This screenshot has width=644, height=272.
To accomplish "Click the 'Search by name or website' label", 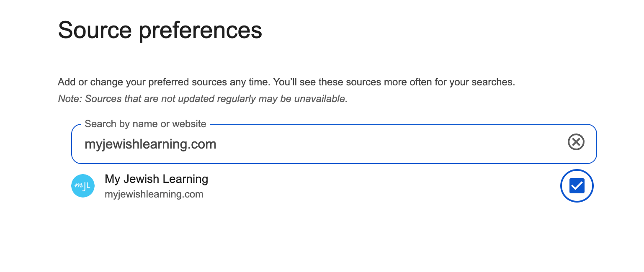I will pos(145,124).
